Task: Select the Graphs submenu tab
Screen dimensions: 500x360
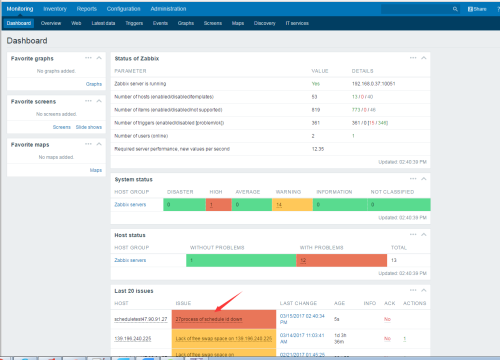Action: 186,23
